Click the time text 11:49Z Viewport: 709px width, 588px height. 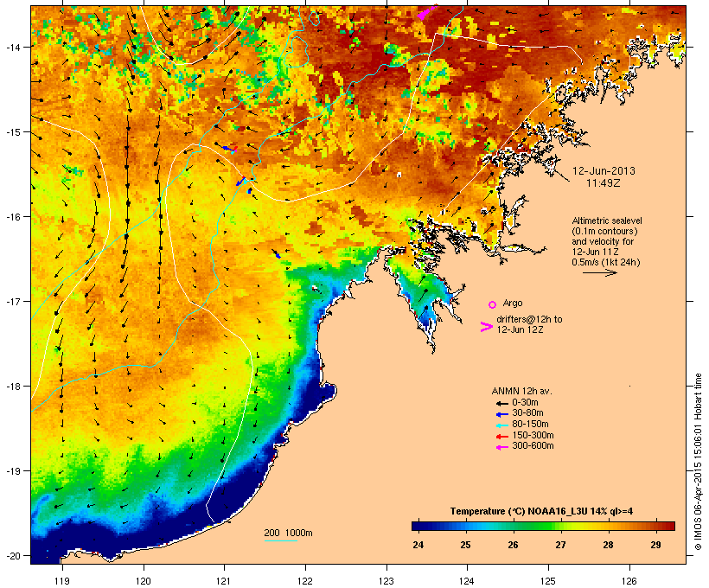tap(604, 183)
